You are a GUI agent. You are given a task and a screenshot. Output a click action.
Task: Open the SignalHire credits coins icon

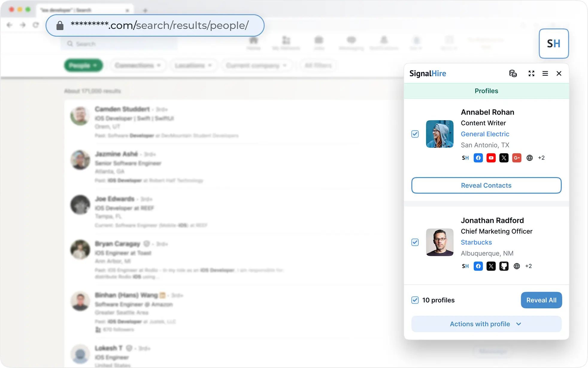coord(513,73)
